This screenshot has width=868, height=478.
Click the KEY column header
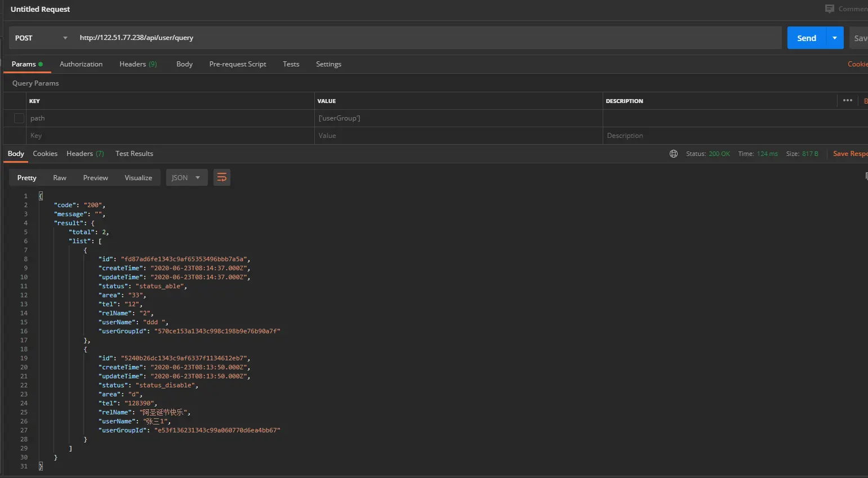pyautogui.click(x=34, y=101)
